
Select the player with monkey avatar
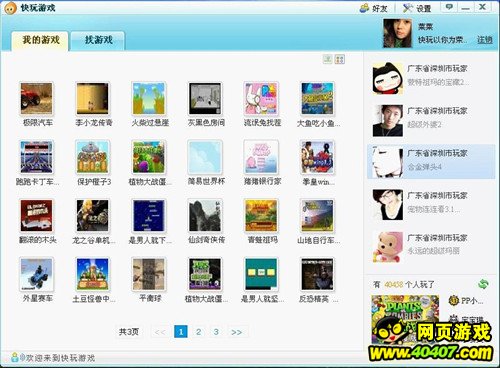click(x=430, y=247)
